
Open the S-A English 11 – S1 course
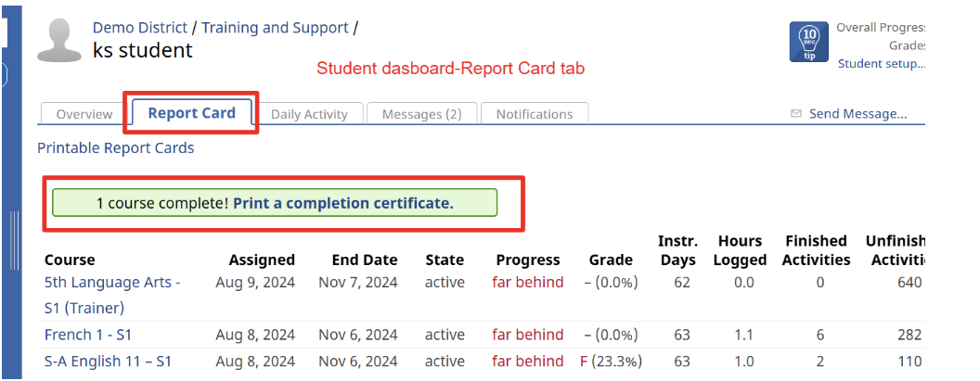coord(109,361)
